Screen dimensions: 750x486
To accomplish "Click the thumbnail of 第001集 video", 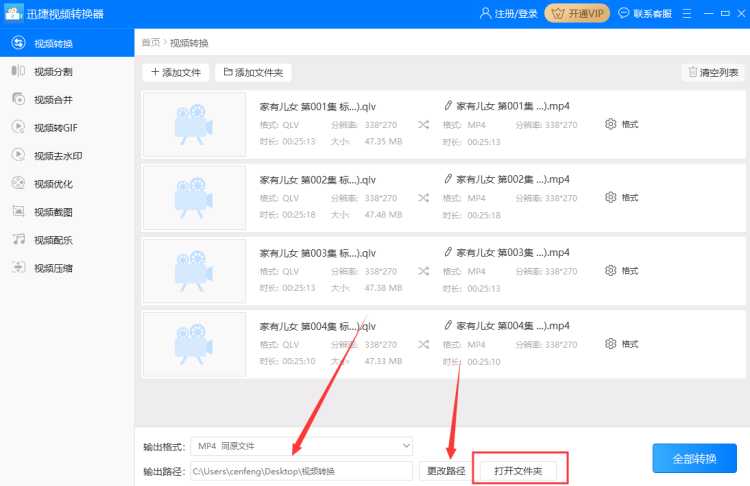I will (194, 124).
